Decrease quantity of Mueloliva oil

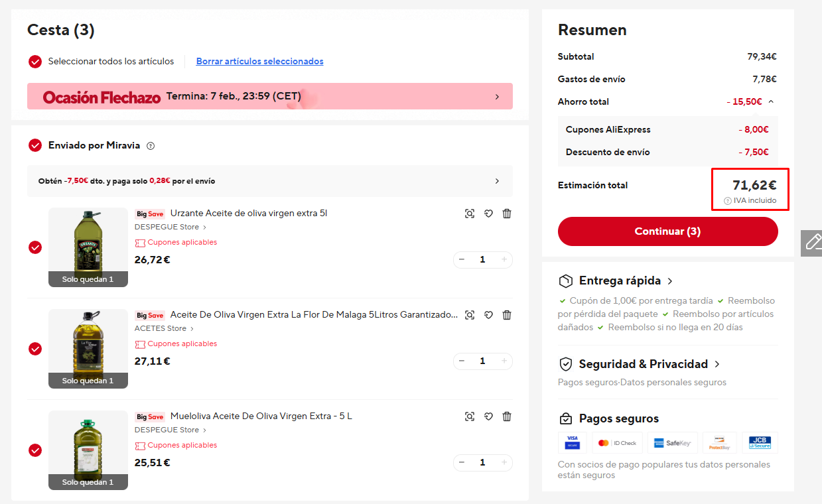click(462, 463)
